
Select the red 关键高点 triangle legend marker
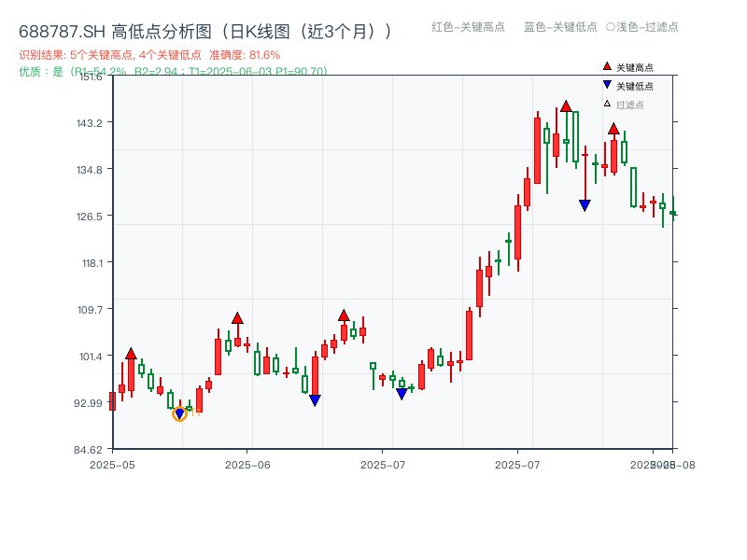607,67
